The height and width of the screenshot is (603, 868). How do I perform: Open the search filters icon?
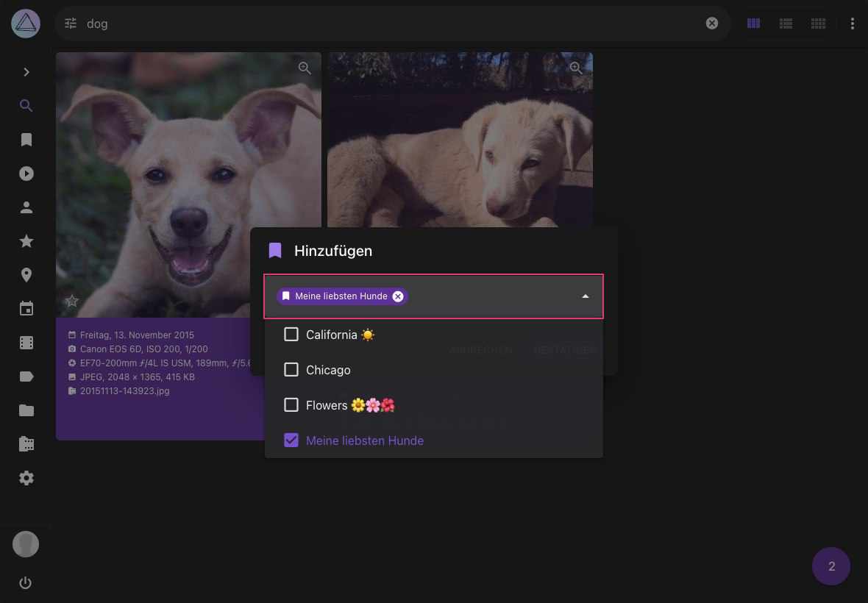click(x=70, y=23)
